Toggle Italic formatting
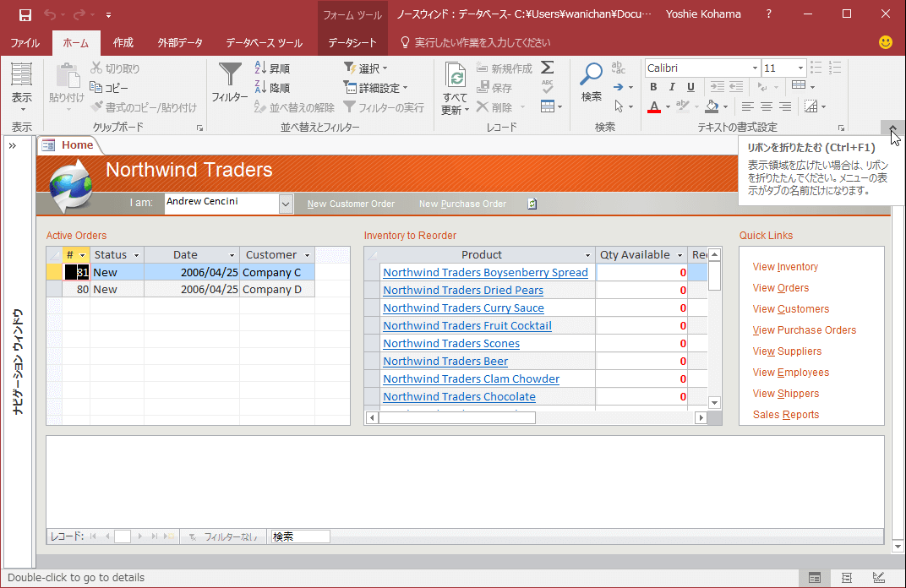Image resolution: width=906 pixels, height=588 pixels. point(672,87)
